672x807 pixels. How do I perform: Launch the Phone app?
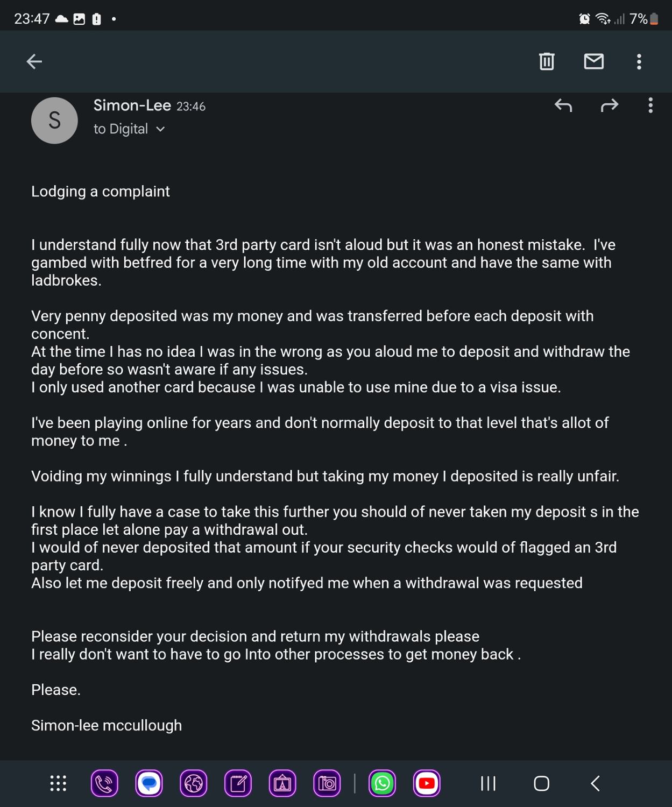(x=104, y=783)
